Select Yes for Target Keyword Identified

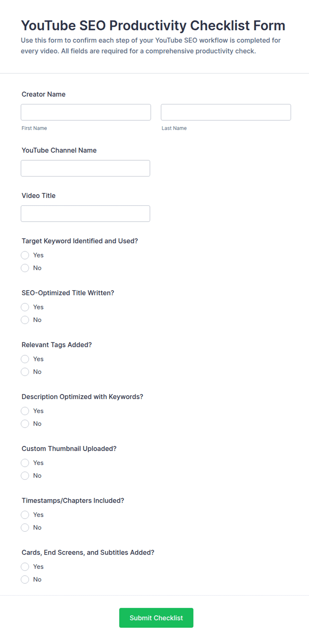pos(25,255)
